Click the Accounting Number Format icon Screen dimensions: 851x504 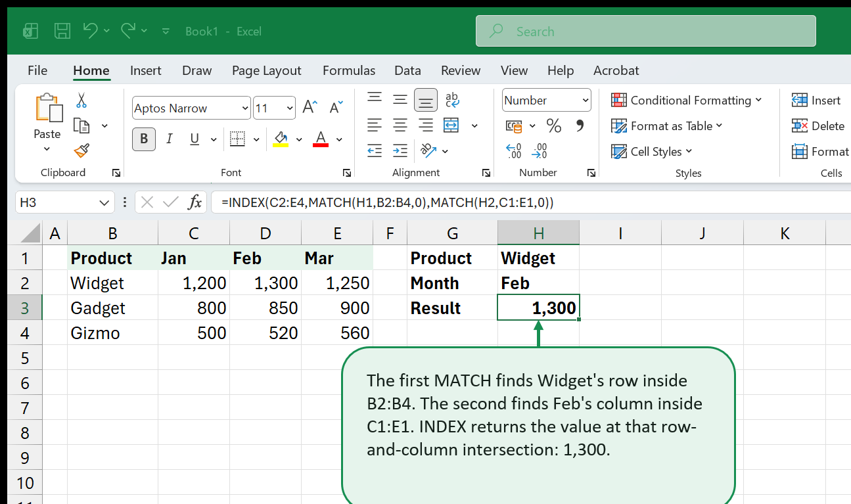click(x=514, y=126)
